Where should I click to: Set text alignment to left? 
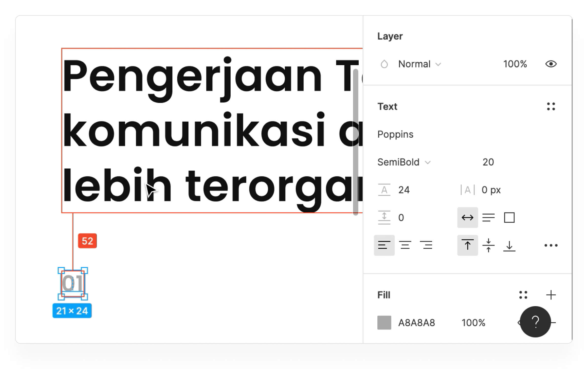[384, 245]
